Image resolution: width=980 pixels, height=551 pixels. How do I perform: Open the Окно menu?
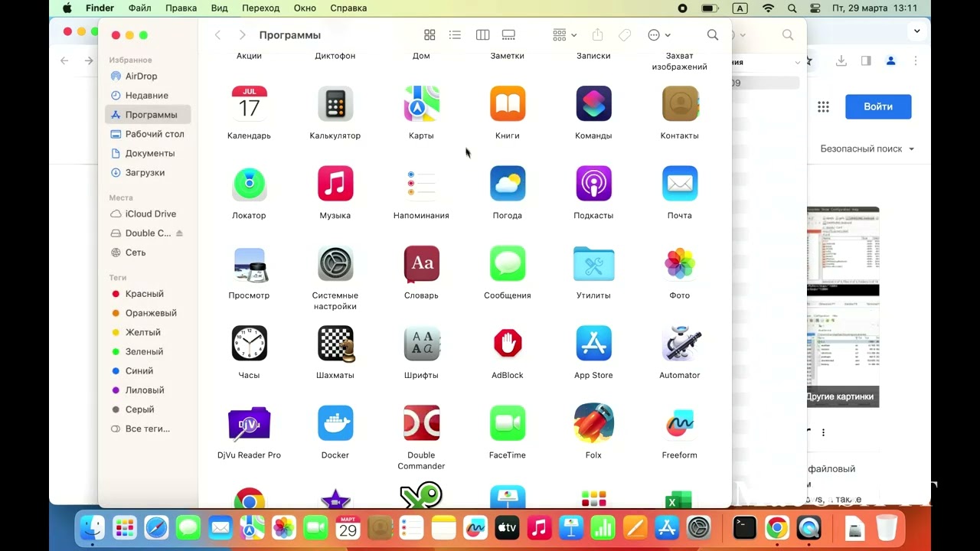[305, 8]
